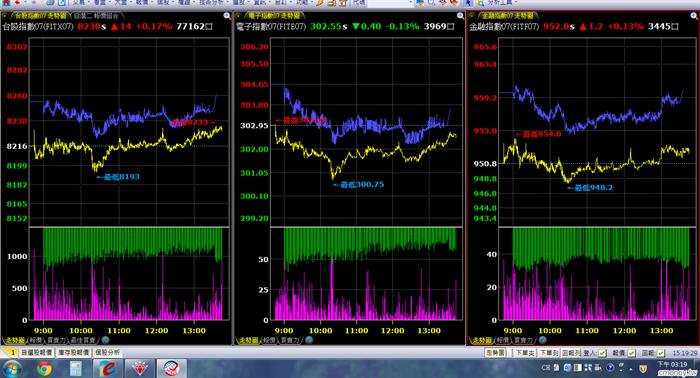Open the 個股分析 page button
The width and height of the screenshot is (700, 378).
point(107,353)
